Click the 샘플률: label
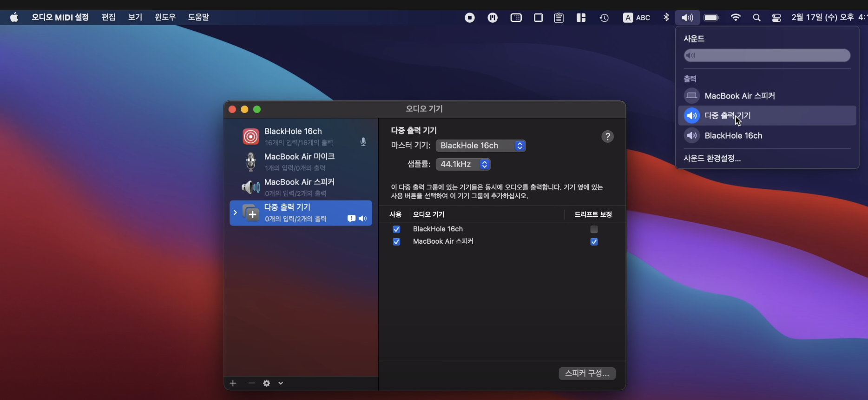The height and width of the screenshot is (400, 868). coord(419,164)
